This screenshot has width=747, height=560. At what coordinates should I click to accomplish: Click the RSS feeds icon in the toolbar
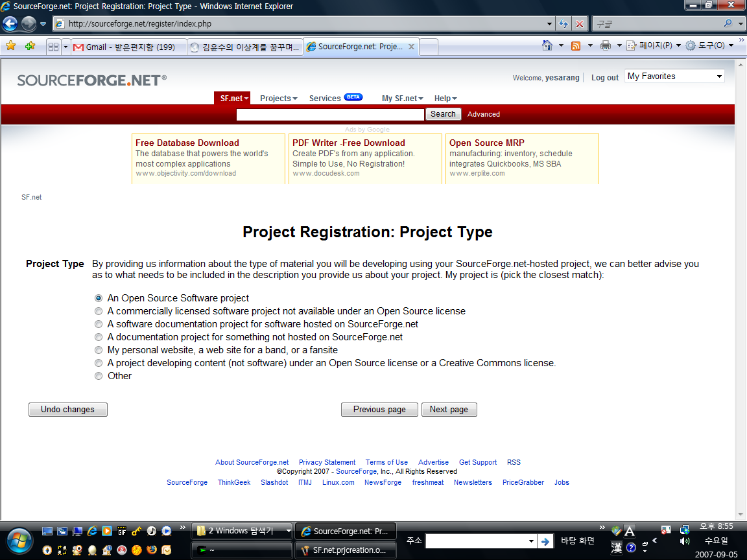[x=576, y=46]
